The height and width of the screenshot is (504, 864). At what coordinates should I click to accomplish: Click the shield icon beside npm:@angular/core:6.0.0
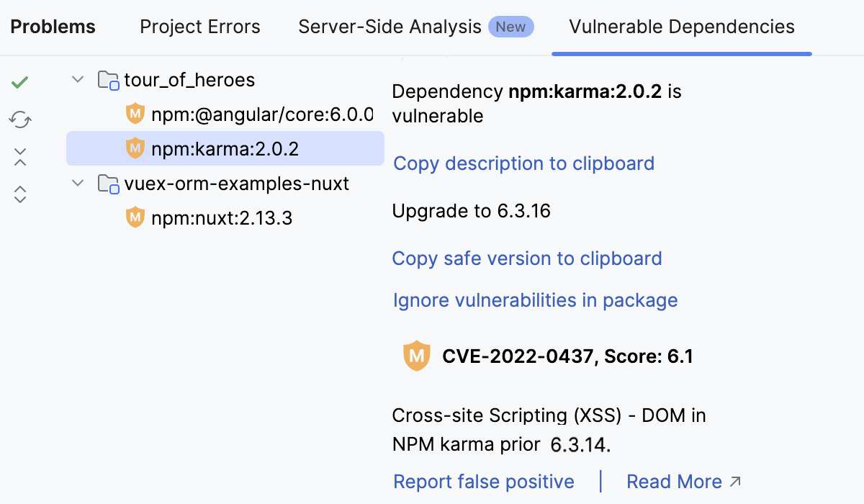(135, 114)
